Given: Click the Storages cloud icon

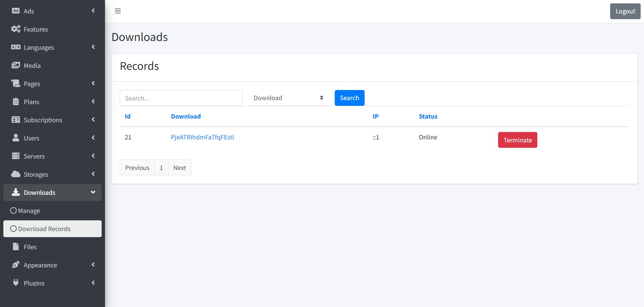Looking at the screenshot, I should (16, 174).
